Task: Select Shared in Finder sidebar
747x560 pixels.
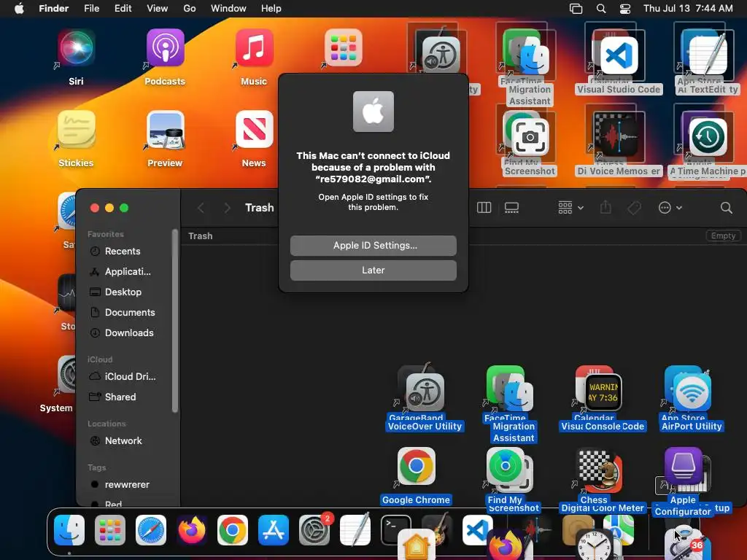Action: click(120, 397)
